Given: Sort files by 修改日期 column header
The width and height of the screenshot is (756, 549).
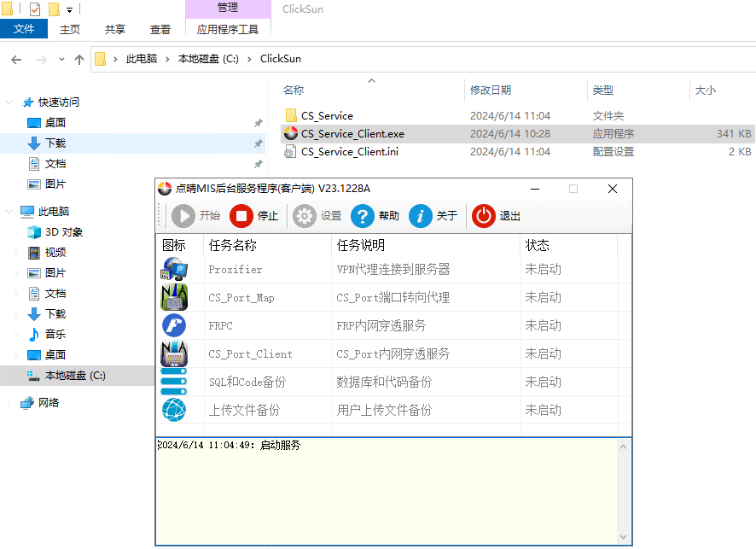Looking at the screenshot, I should (491, 90).
